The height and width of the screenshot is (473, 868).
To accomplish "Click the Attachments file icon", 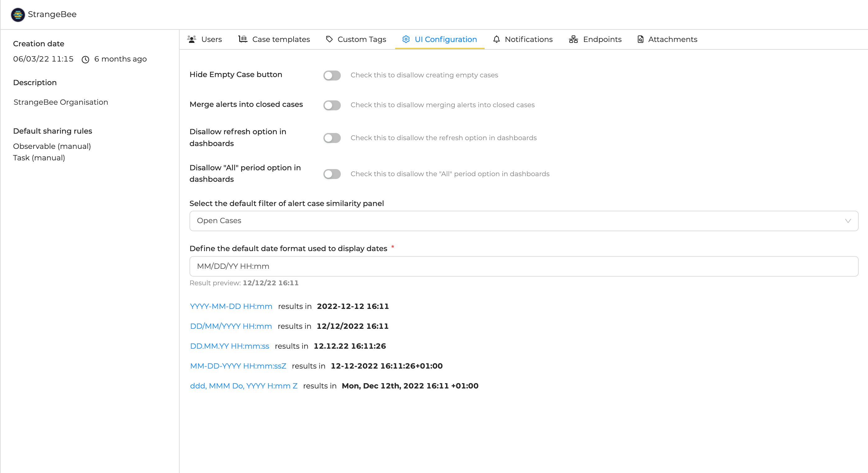I will pyautogui.click(x=641, y=39).
